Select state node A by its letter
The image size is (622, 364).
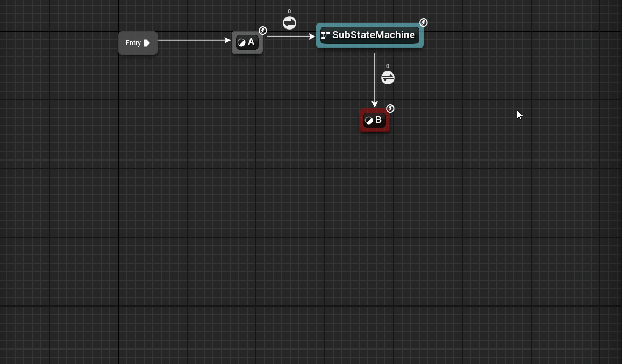click(x=251, y=42)
